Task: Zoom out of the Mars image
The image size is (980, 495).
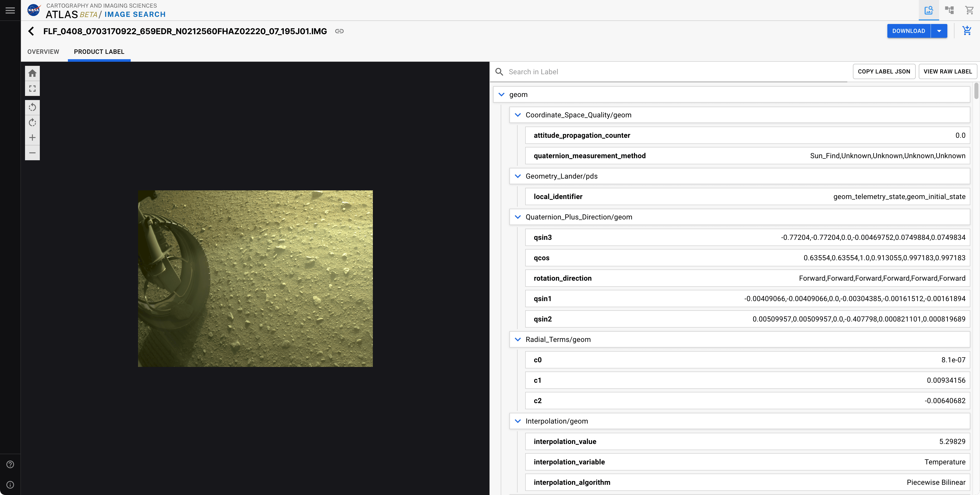Action: click(32, 153)
